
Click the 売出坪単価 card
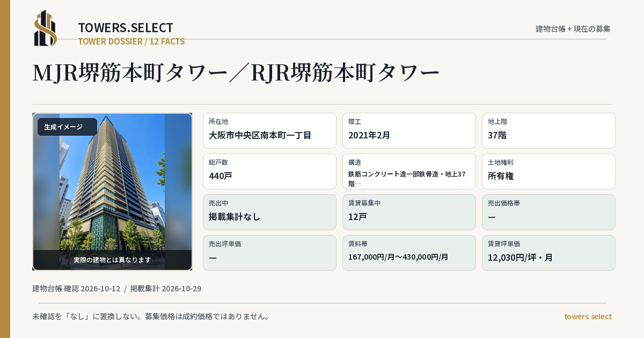(x=269, y=253)
